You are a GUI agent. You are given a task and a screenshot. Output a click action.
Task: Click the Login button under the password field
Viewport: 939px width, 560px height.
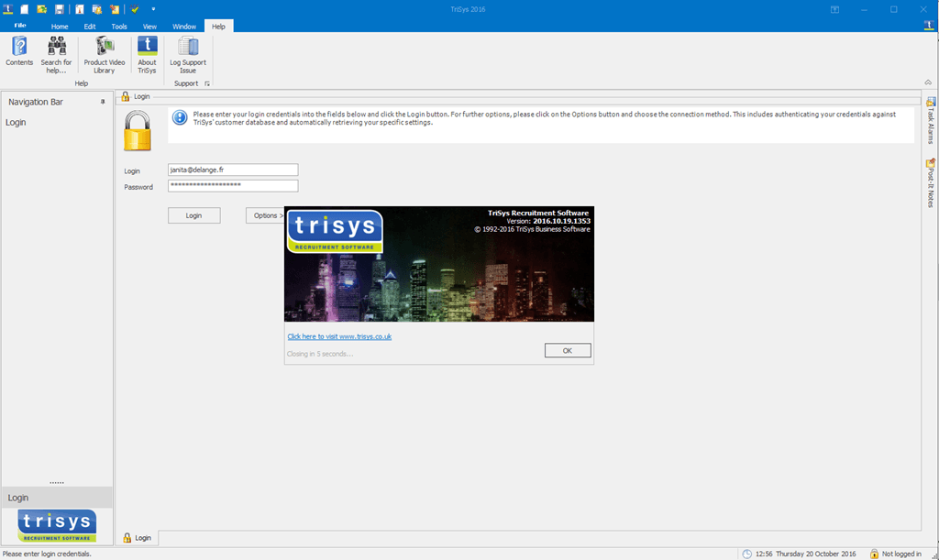click(x=194, y=215)
